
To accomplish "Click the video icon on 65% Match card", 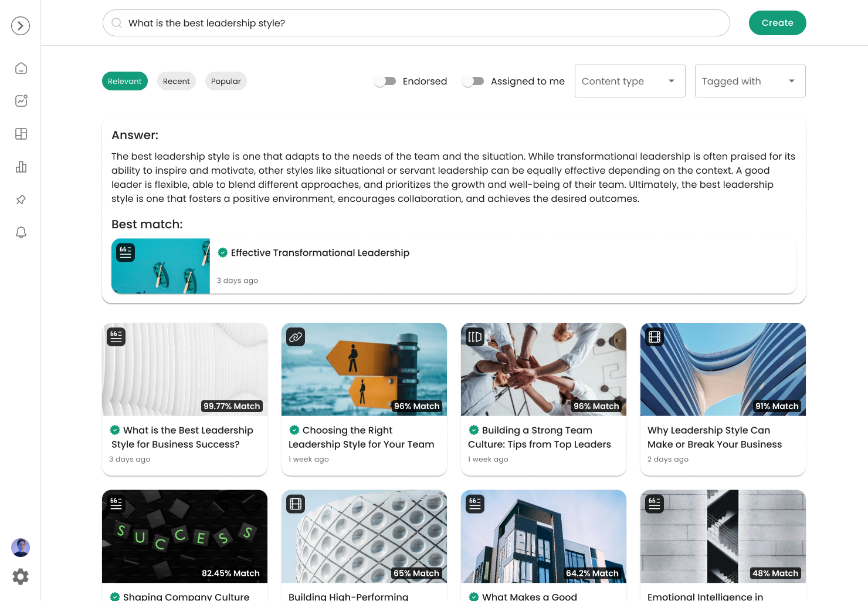I will tap(296, 504).
